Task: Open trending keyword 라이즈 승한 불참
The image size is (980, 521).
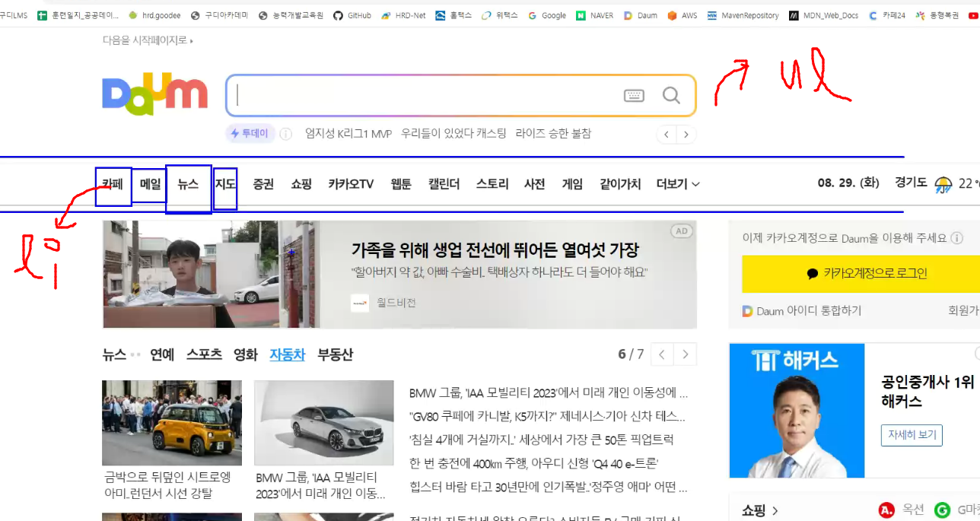Action: coord(553,134)
